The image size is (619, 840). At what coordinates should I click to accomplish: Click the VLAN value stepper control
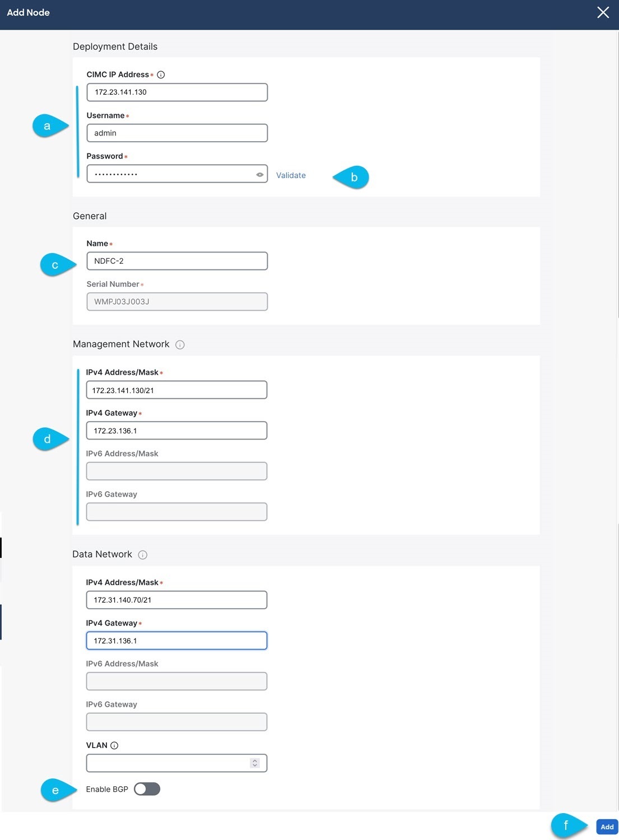tap(255, 763)
